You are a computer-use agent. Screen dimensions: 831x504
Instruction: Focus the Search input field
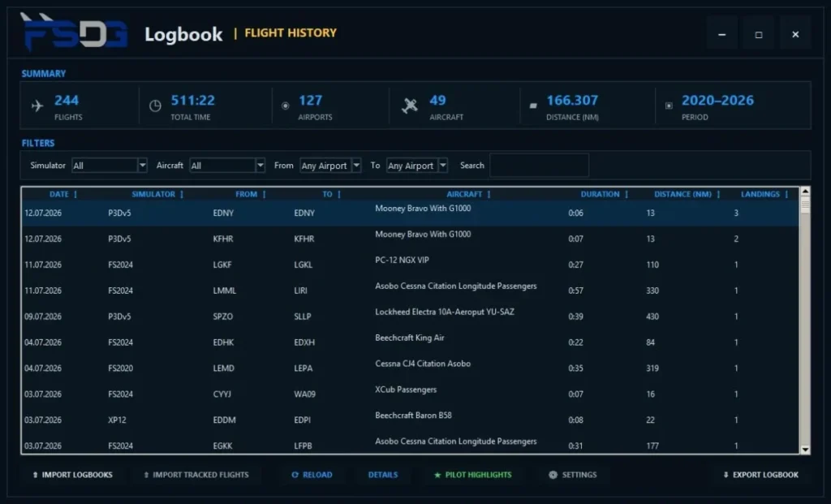coord(539,166)
